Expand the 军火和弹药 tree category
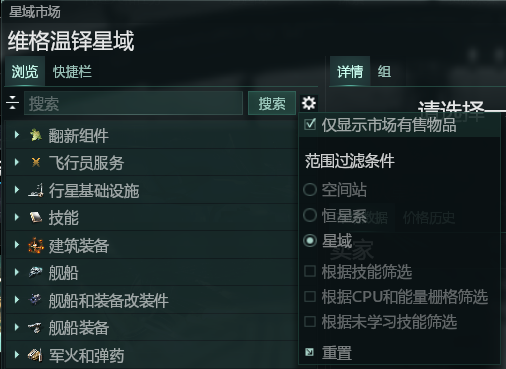This screenshot has width=506, height=369. [x=17, y=354]
